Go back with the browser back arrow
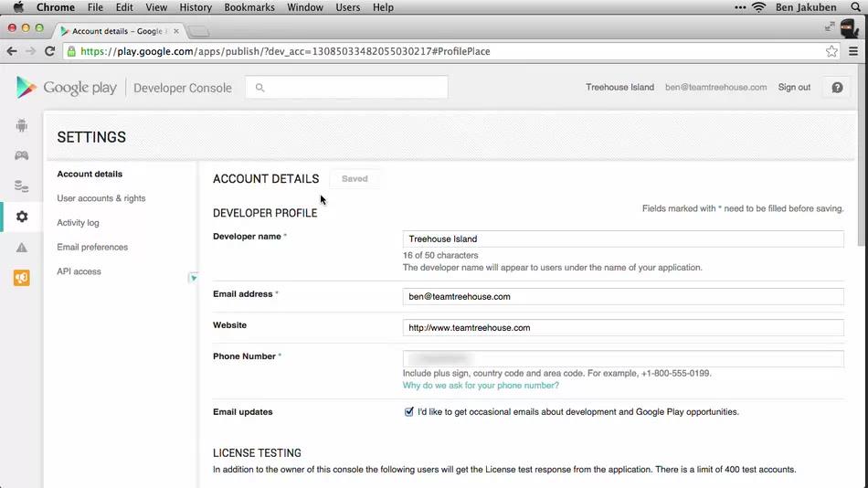Image resolution: width=868 pixels, height=488 pixels. pyautogui.click(x=12, y=51)
